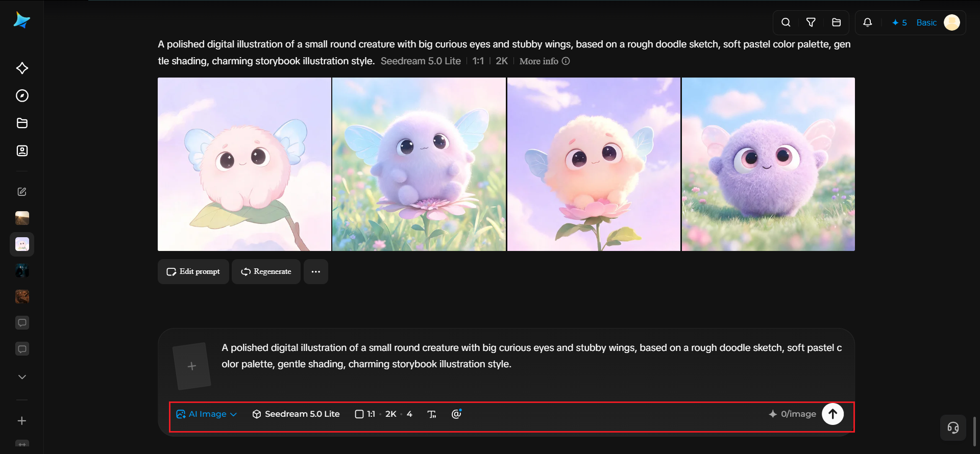This screenshot has width=980, height=454.
Task: Focus the prompt text input field
Action: pos(532,356)
